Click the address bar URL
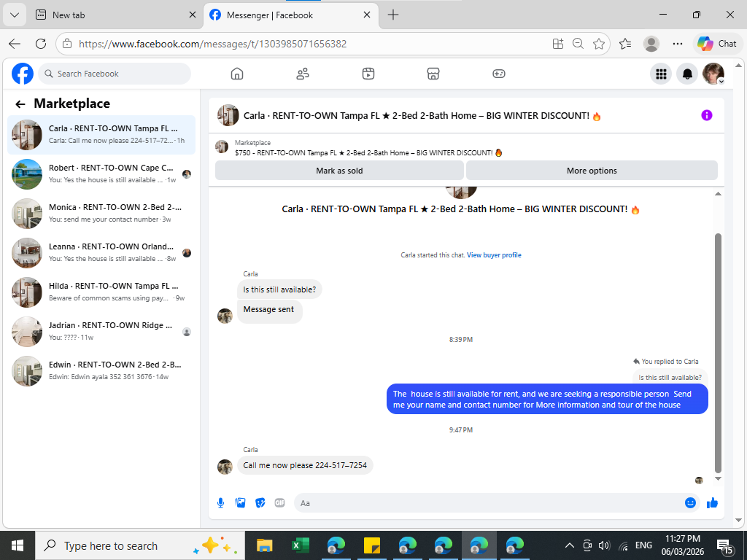 click(x=212, y=44)
